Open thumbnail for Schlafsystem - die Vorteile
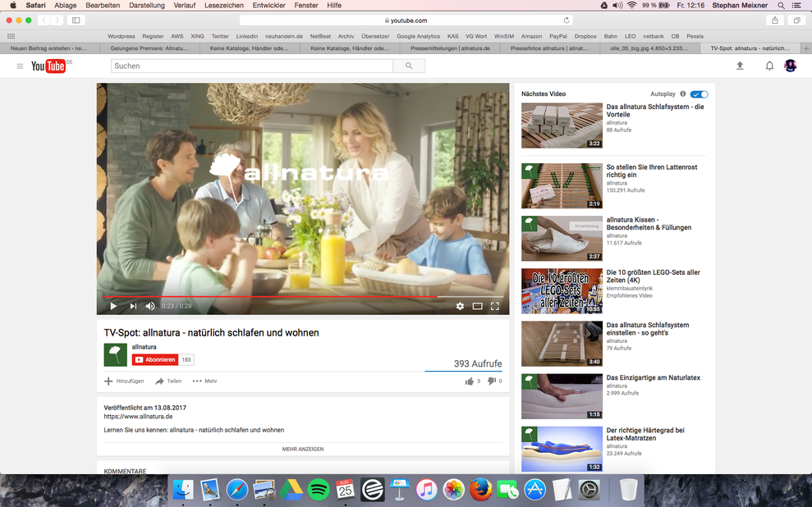 pos(562,126)
